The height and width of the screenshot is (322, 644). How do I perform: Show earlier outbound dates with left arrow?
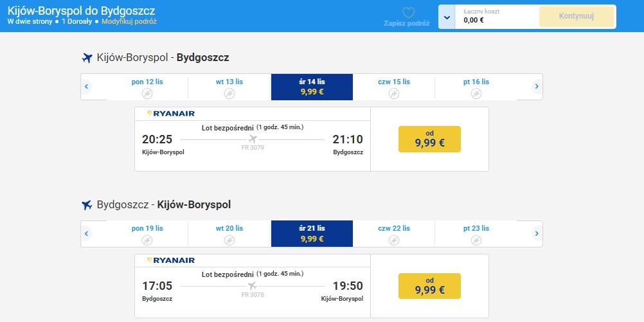click(86, 87)
